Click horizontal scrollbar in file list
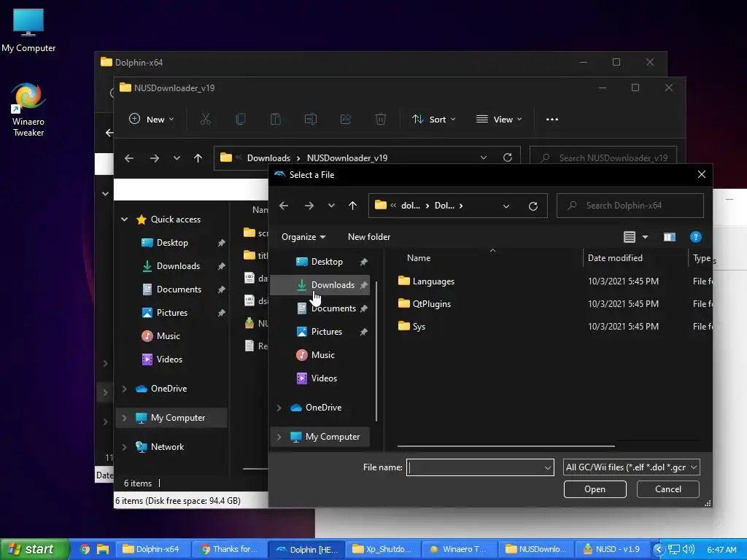The image size is (747, 560). [x=506, y=446]
